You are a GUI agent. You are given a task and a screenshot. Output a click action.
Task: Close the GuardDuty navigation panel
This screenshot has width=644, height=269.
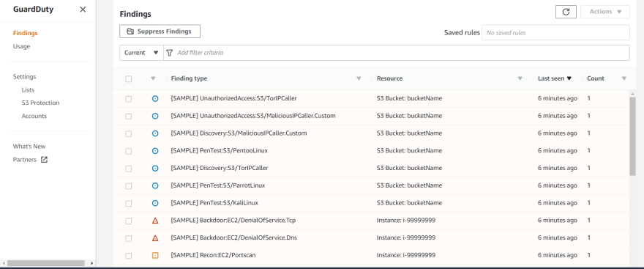(83, 10)
